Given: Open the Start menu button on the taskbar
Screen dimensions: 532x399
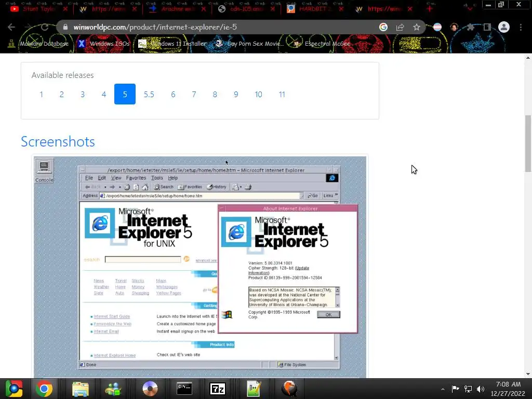Looking at the screenshot, I should pyautogui.click(x=14, y=389).
